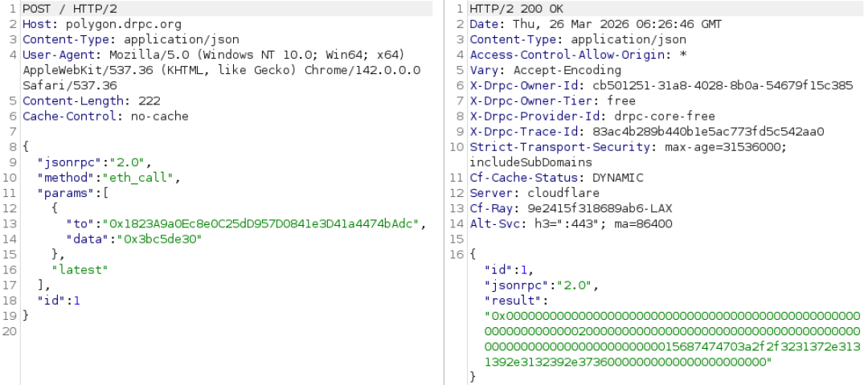The height and width of the screenshot is (385, 868).
Task: Click the Content-Length value 222
Action: (149, 100)
